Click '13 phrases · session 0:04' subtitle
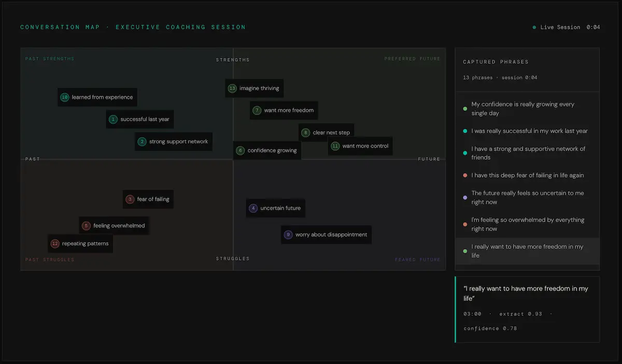The image size is (622, 364). click(500, 78)
